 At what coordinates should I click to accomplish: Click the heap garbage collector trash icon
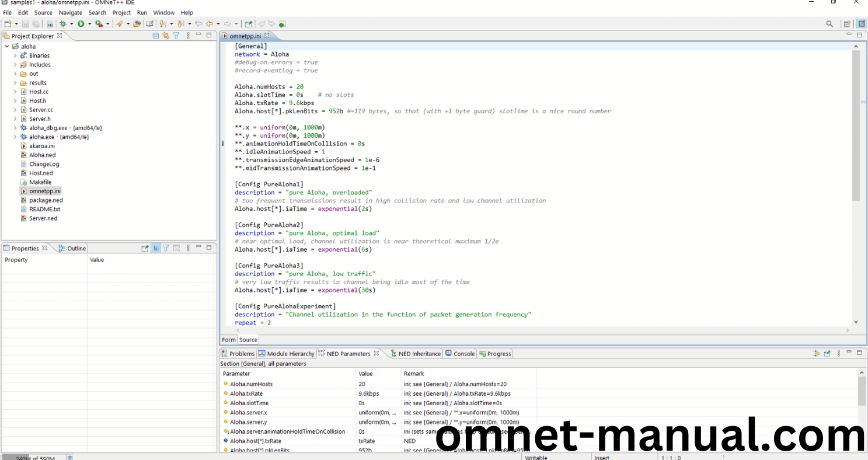tap(70, 458)
